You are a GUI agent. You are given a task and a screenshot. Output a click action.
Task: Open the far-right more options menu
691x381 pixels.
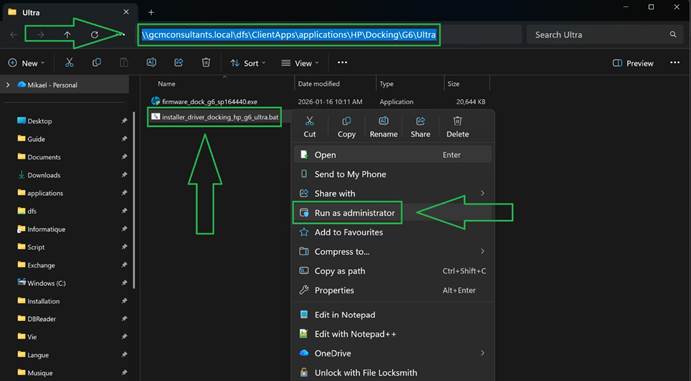tap(675, 63)
